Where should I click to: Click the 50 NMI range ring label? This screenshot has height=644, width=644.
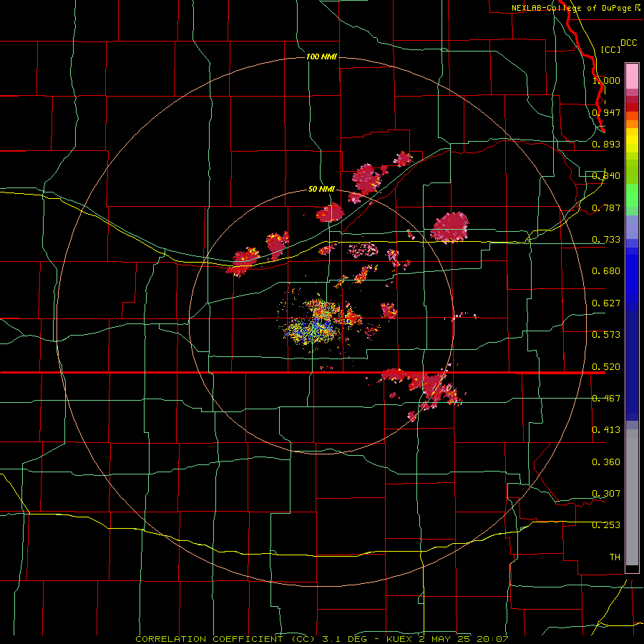(x=321, y=190)
